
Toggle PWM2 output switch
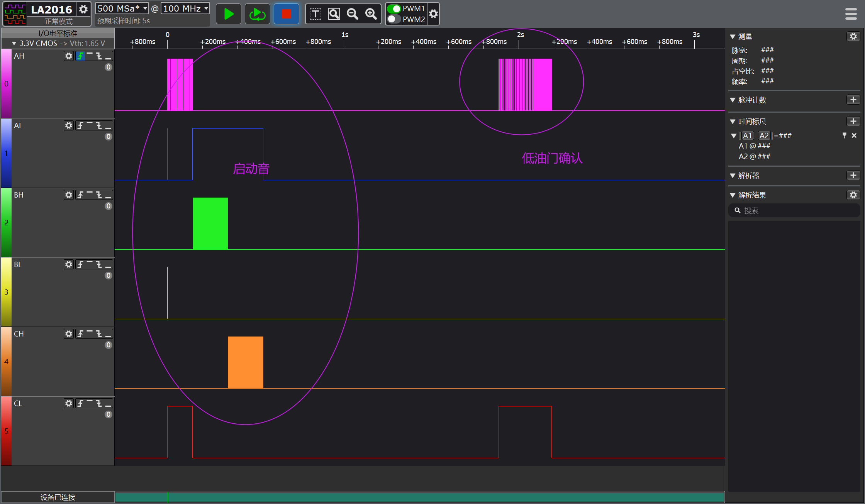point(394,19)
